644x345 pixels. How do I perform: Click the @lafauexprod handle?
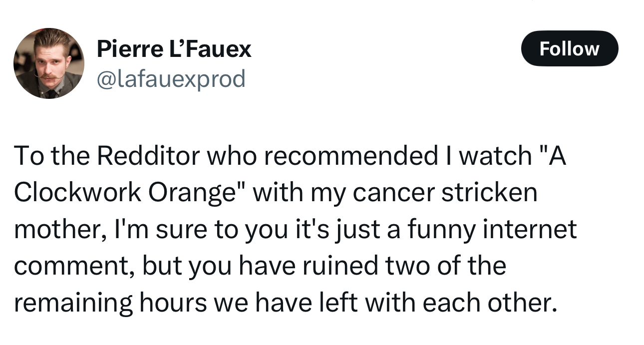point(171,79)
